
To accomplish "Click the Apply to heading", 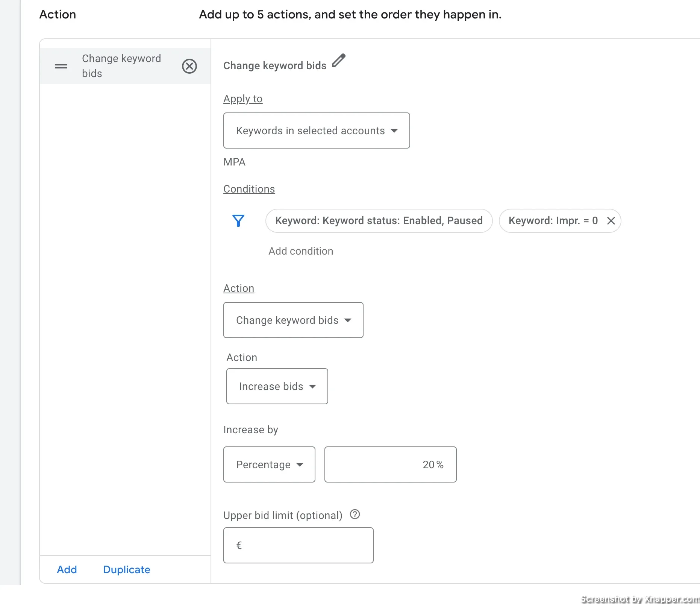I will [243, 99].
